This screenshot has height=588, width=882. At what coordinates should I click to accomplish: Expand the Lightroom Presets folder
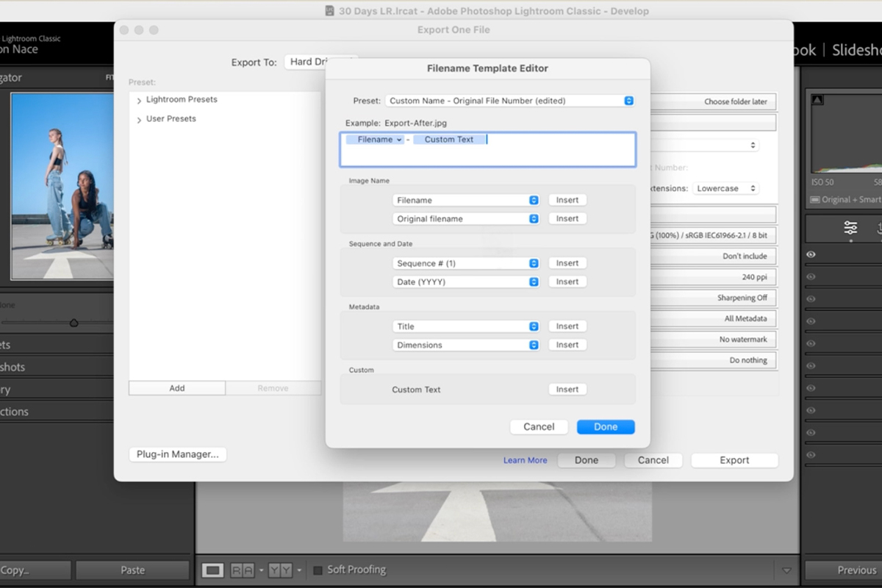[139, 100]
